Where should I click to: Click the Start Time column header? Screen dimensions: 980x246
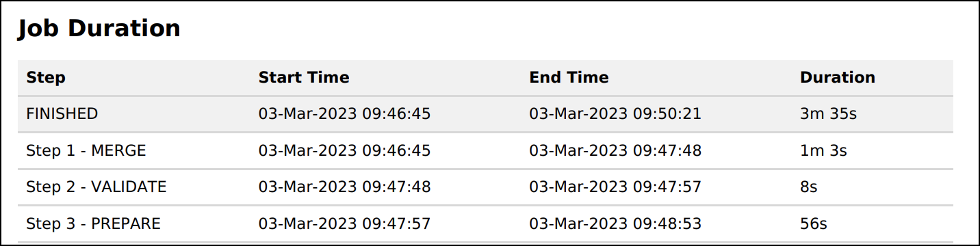pos(304,78)
